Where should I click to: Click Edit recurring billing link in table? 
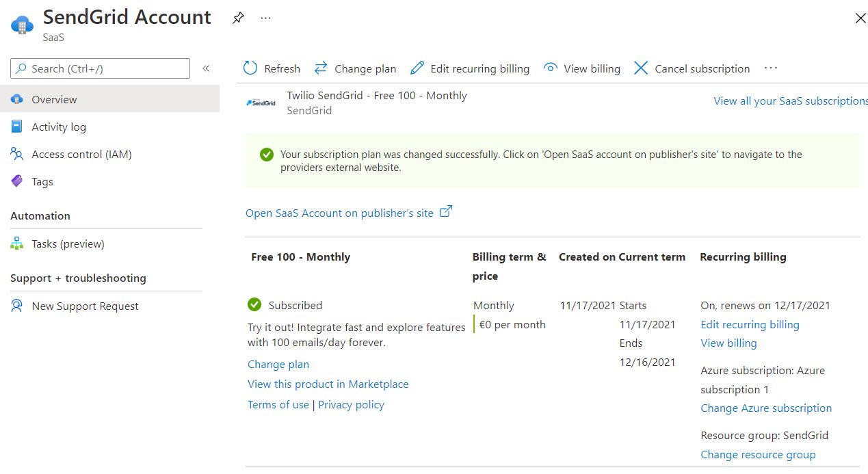tap(750, 324)
